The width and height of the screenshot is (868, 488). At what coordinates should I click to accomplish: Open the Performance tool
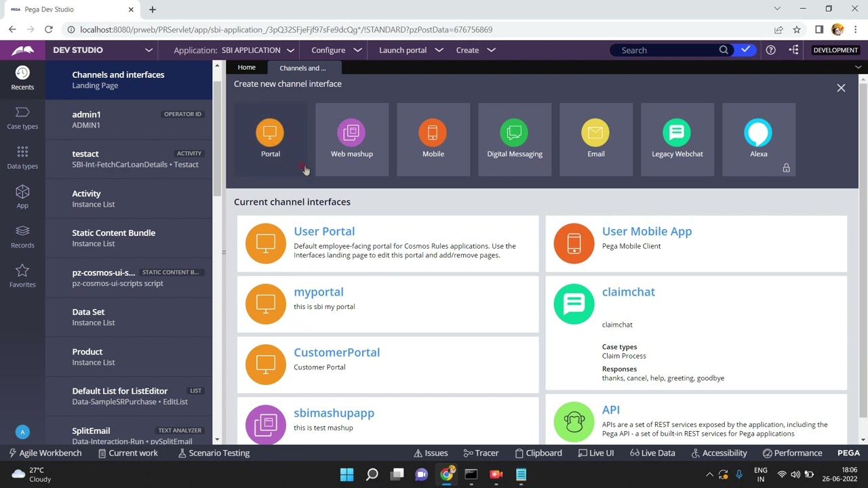(x=793, y=453)
